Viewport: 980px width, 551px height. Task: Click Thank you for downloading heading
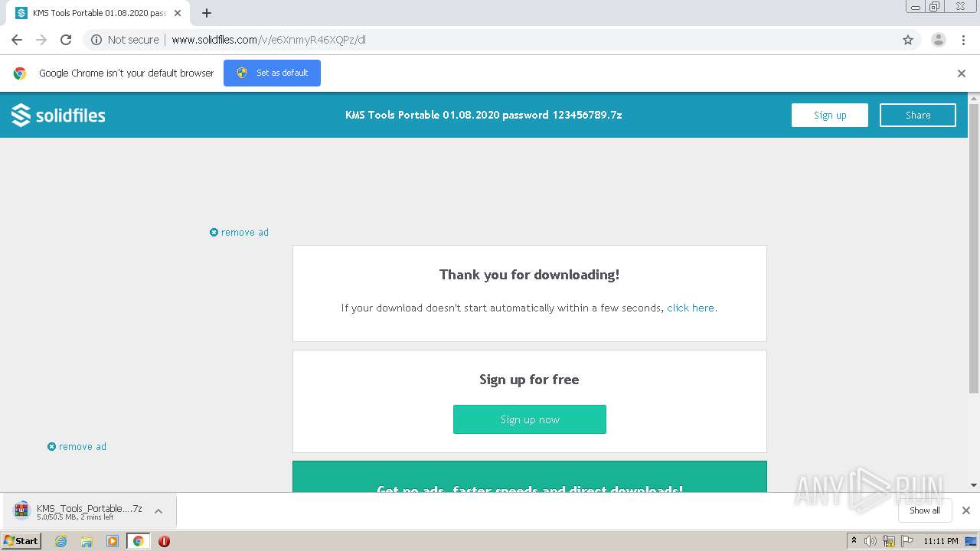point(530,275)
